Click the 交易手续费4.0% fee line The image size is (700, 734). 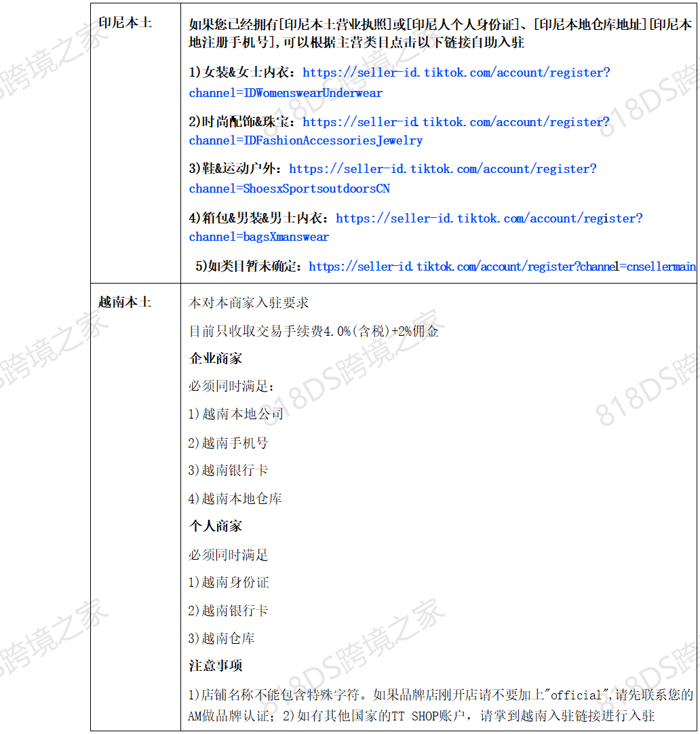tap(313, 331)
